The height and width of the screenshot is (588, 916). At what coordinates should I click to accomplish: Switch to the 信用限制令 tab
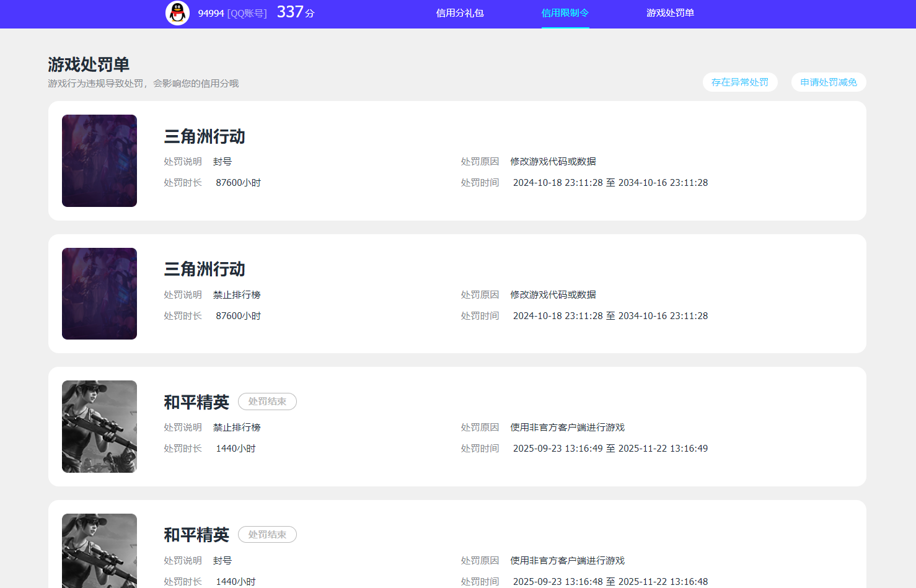tap(565, 13)
